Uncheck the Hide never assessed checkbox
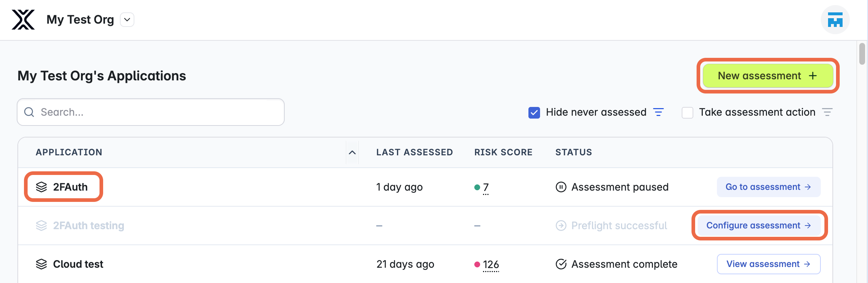This screenshot has width=868, height=283. coord(534,112)
